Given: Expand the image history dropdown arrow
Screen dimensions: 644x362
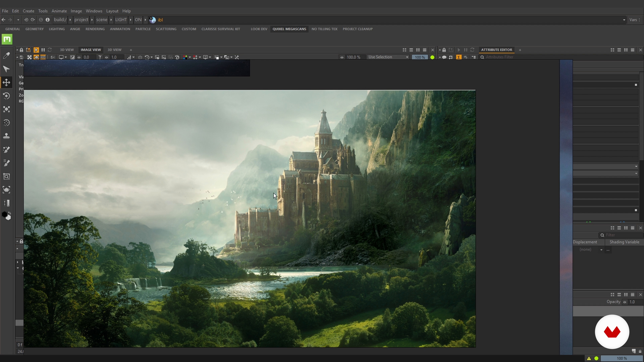Looking at the screenshot, I should 151,57.
